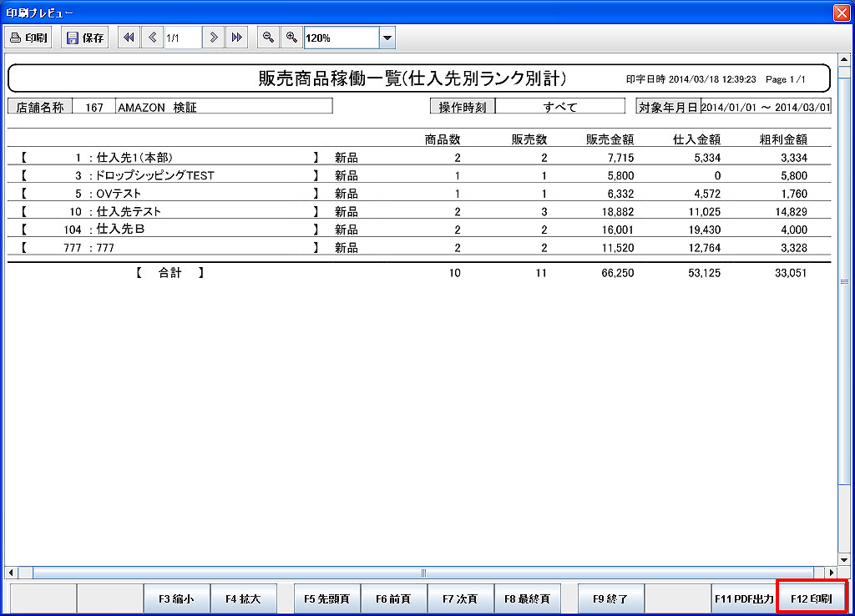Click the zoom in magnifier icon
855x616 pixels.
291,38
